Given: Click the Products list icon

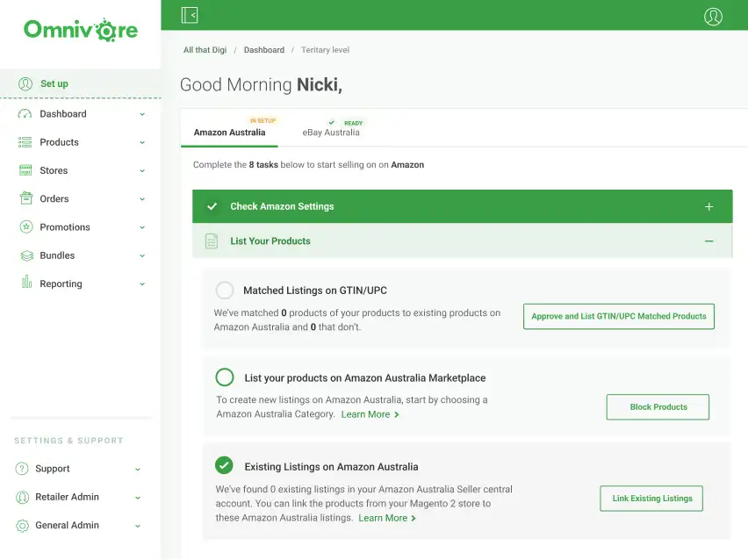Looking at the screenshot, I should point(25,142).
